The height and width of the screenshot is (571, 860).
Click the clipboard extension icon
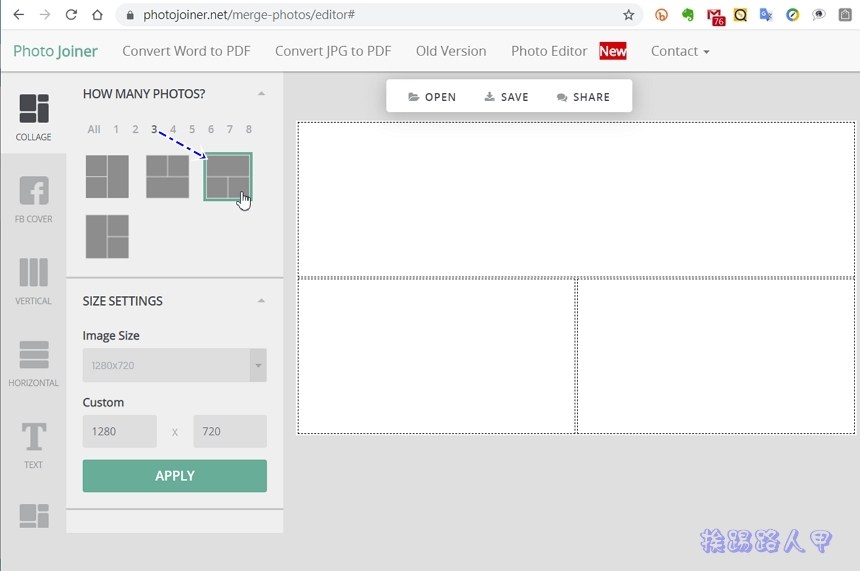tap(845, 15)
